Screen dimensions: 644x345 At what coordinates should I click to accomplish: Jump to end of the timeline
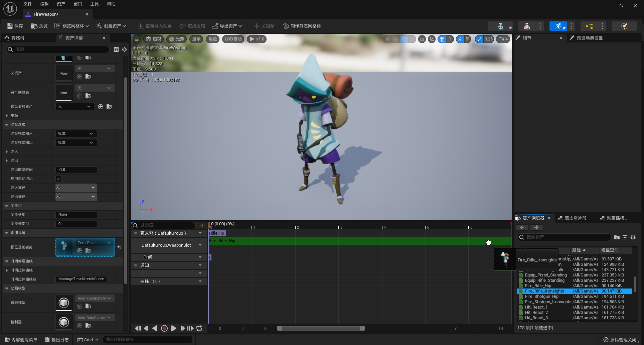tap(190, 328)
